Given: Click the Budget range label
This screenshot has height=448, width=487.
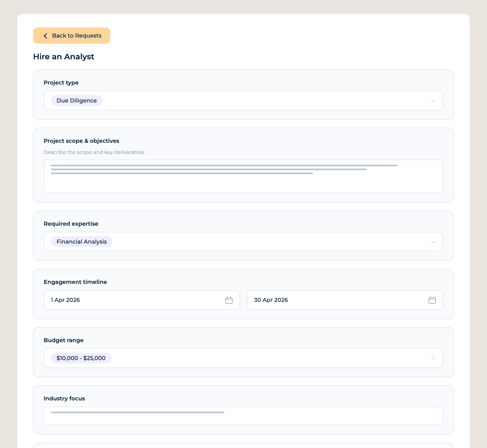Looking at the screenshot, I should coord(64,340).
